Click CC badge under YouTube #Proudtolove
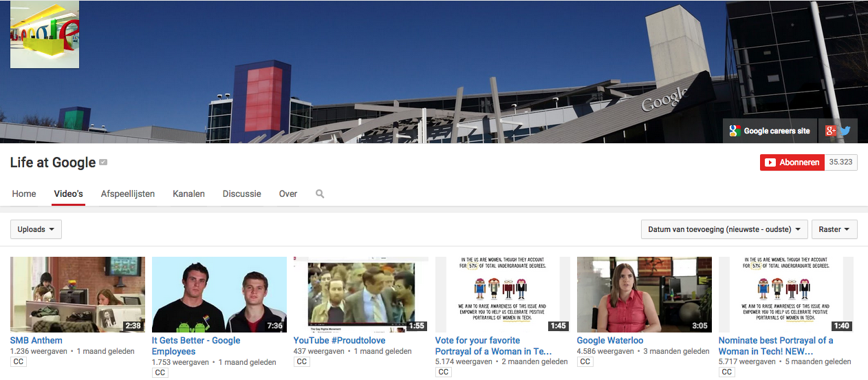This screenshot has height=380, width=868. (302, 362)
